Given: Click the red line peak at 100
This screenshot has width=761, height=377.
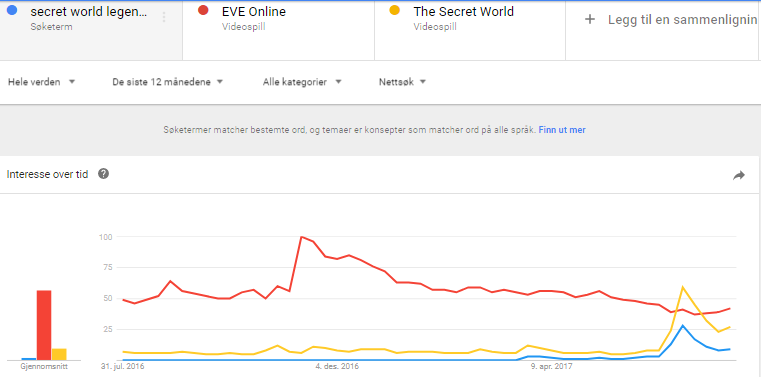Looking at the screenshot, I should click(x=301, y=237).
